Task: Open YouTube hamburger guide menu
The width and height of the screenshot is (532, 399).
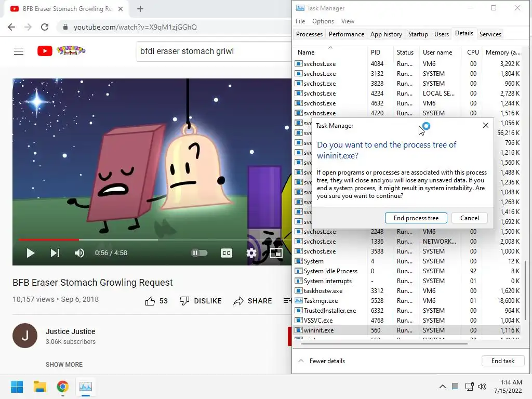Action: point(19,51)
